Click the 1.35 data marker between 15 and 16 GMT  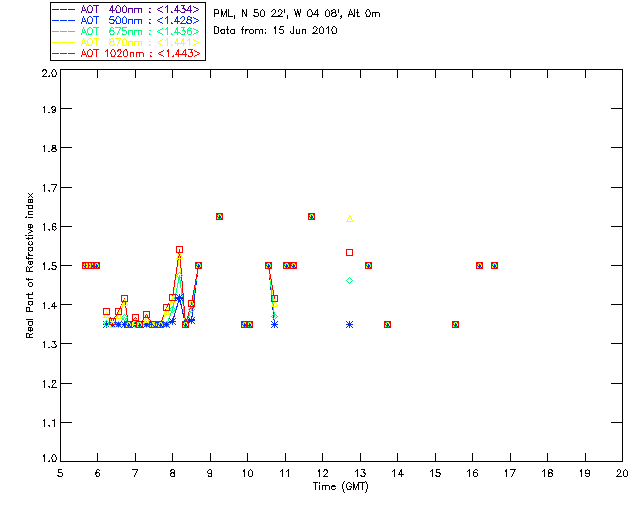click(x=456, y=325)
